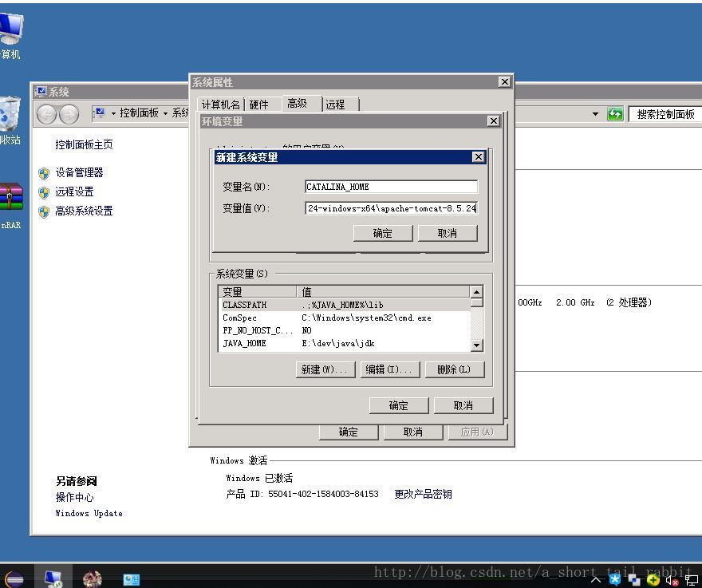Cancel the 环境变量 dialog

coord(463,405)
